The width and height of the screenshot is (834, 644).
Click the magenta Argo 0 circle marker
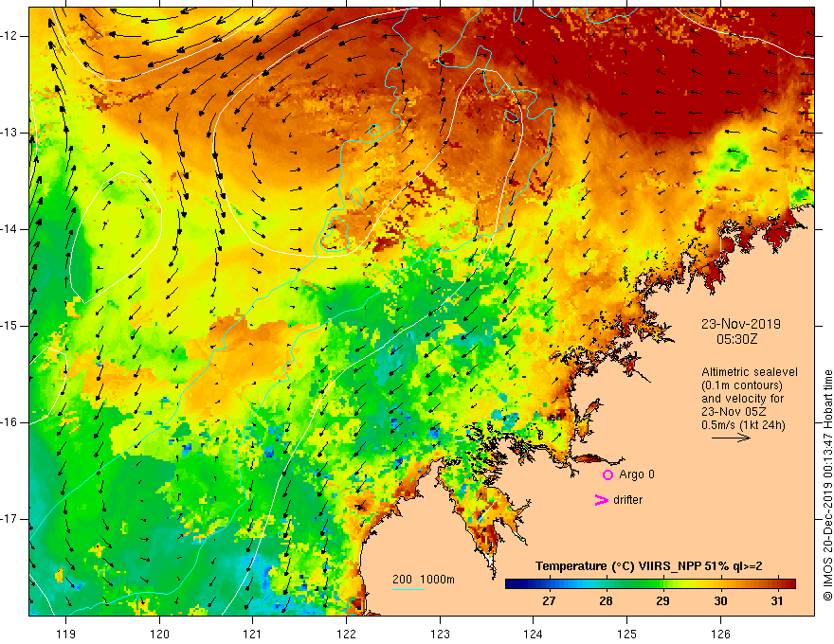(x=607, y=474)
